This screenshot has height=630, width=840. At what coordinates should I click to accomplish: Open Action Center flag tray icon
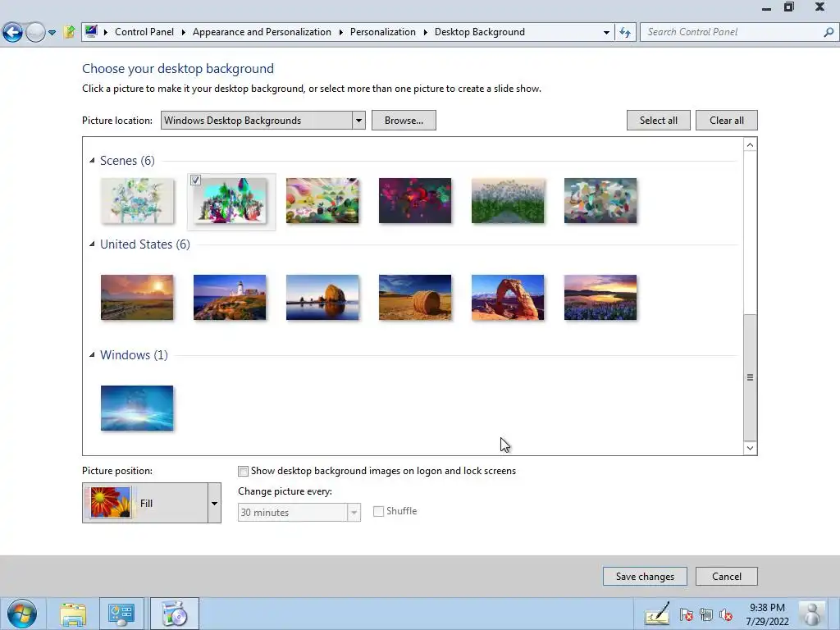687,614
